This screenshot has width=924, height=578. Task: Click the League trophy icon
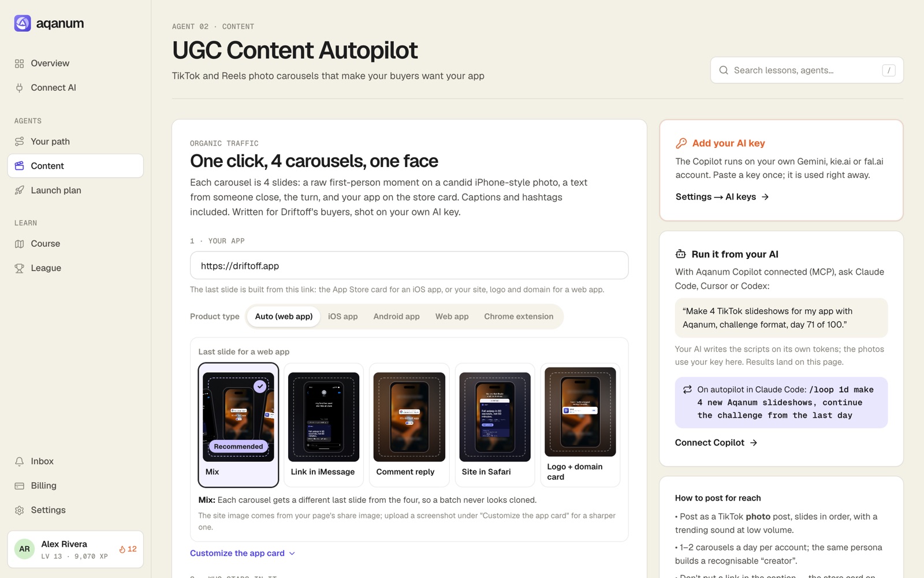pyautogui.click(x=20, y=268)
